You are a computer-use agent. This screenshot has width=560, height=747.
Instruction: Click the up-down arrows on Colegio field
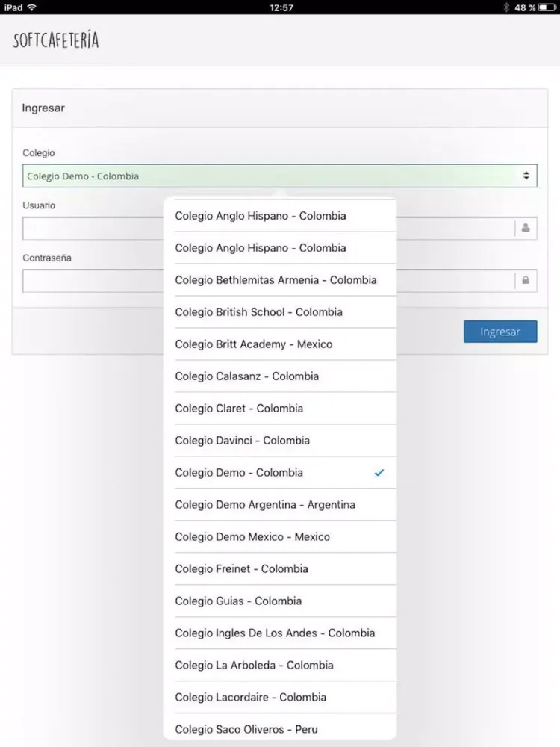(x=526, y=176)
